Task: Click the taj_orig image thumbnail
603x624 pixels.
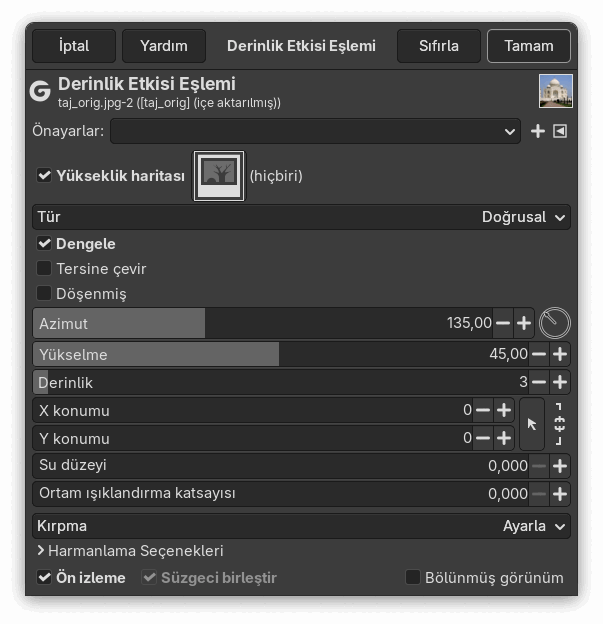Action: [x=556, y=91]
